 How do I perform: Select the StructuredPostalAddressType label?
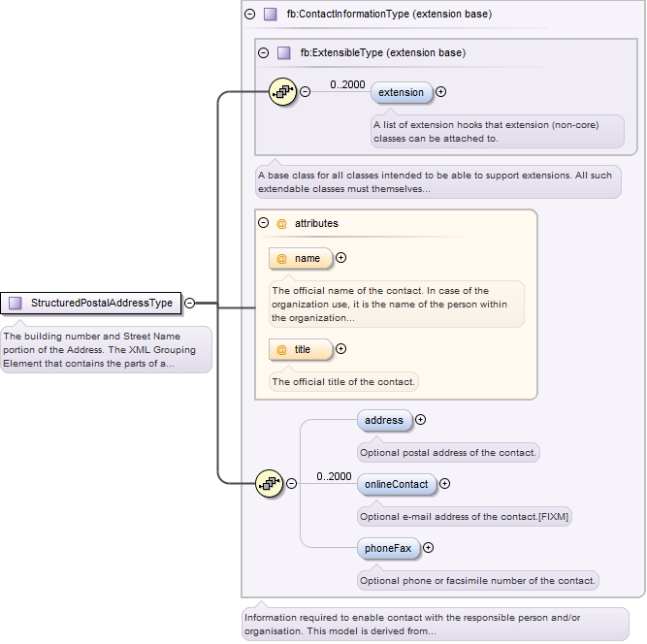tap(101, 303)
